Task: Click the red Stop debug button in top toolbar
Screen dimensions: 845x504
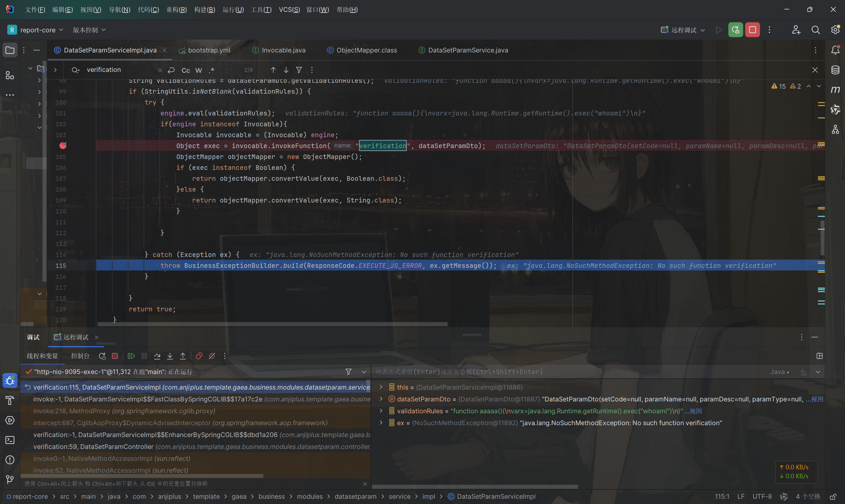Action: click(752, 30)
